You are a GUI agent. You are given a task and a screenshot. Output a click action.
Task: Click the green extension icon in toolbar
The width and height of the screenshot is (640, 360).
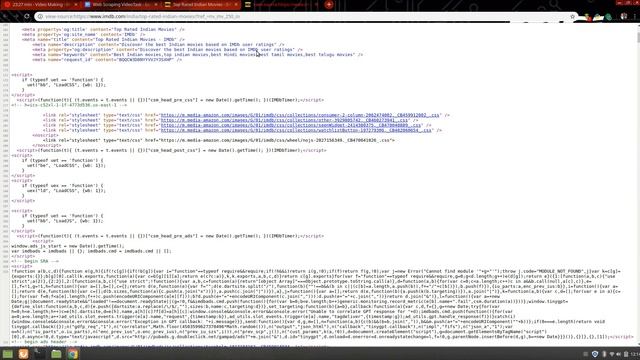(609, 17)
